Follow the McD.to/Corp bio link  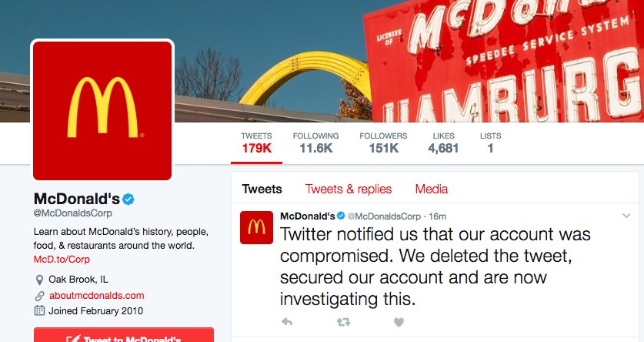point(62,260)
